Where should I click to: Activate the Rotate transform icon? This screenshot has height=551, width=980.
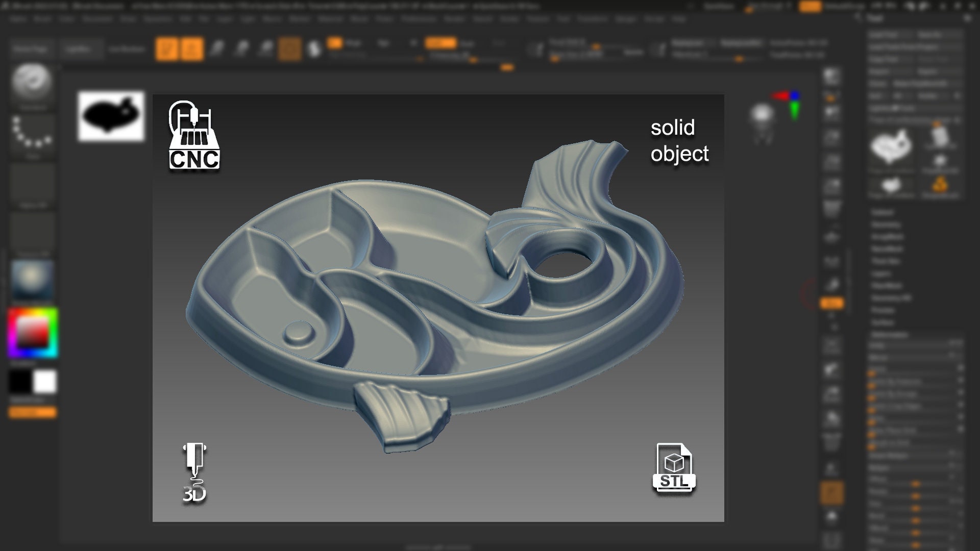266,49
